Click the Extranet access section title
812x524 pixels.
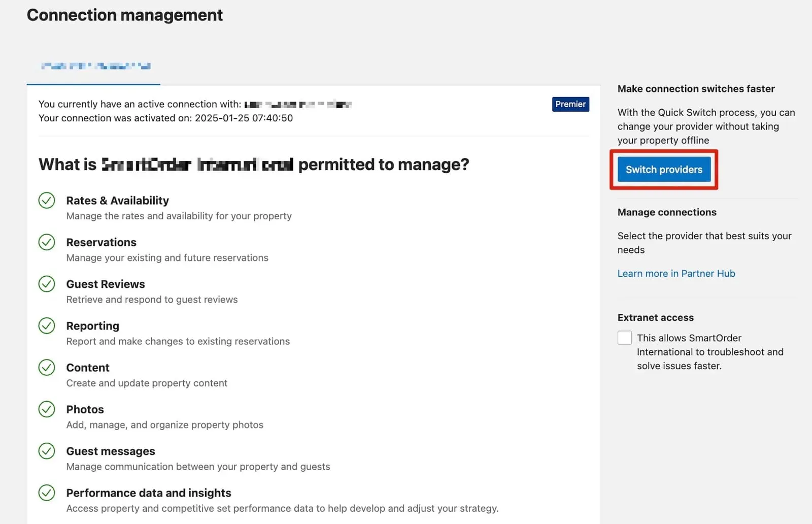[x=655, y=317]
